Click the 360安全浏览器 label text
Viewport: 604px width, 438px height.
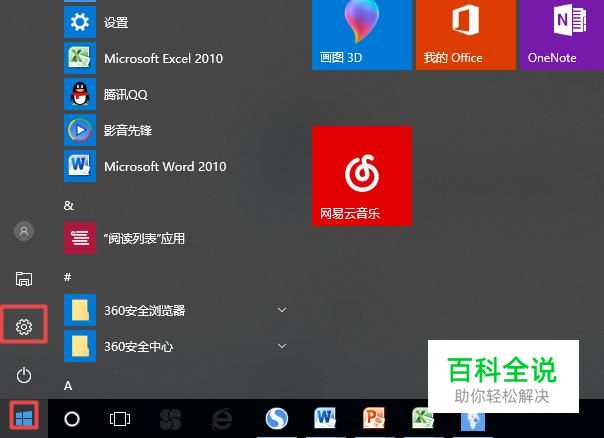(144, 310)
